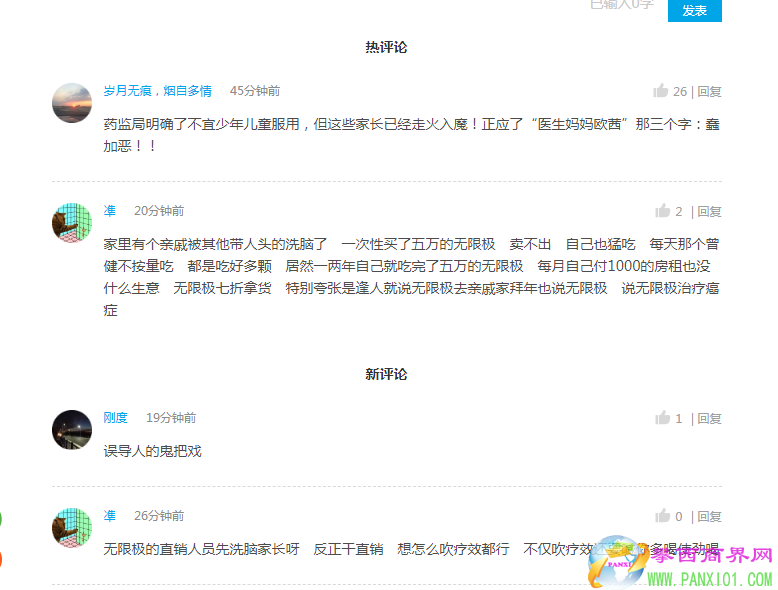The width and height of the screenshot is (778, 590).
Task: Click thumbs-up on 准's 20分钟前 comment
Action: [662, 211]
